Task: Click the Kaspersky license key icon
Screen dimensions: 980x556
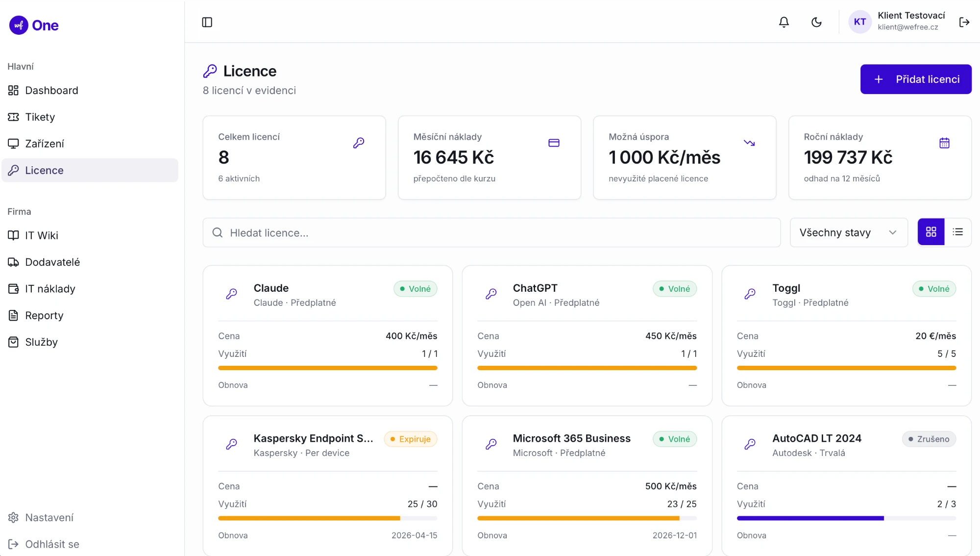Action: tap(232, 444)
